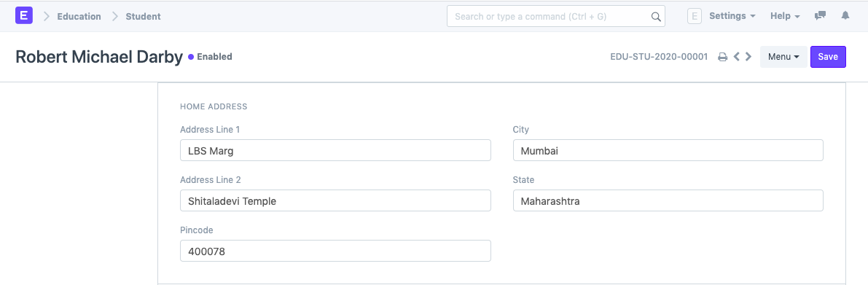868x285 pixels.
Task: Go to the previous student record
Action: pos(737,56)
